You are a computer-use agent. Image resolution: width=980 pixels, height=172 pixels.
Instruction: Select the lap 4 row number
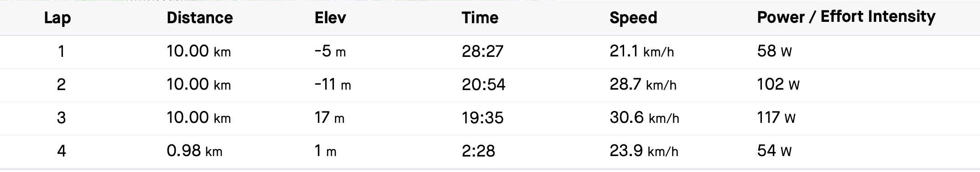point(61,151)
